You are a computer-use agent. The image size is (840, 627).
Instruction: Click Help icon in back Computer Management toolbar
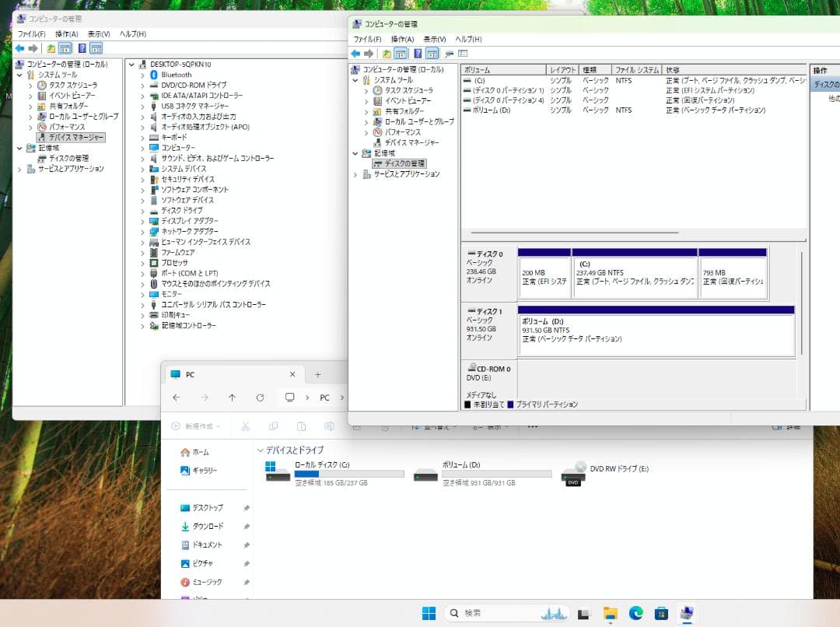[x=82, y=48]
